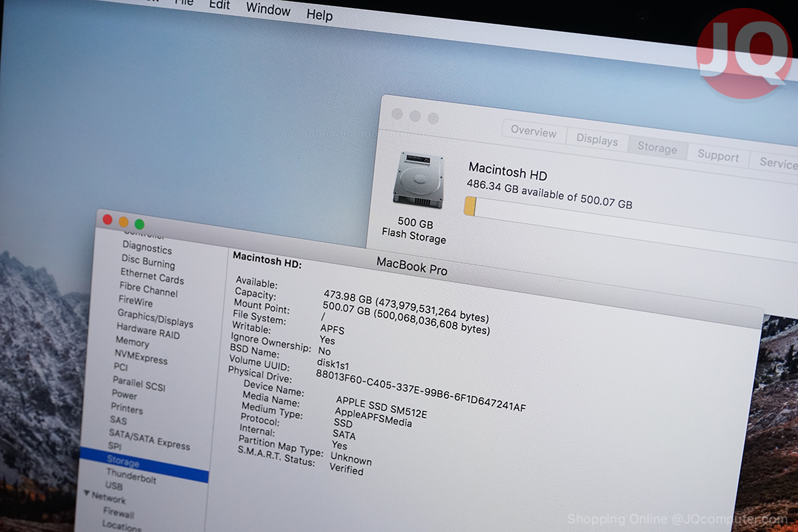Select Power in the sidebar
Viewport: 798px width, 532px height.
[124, 394]
